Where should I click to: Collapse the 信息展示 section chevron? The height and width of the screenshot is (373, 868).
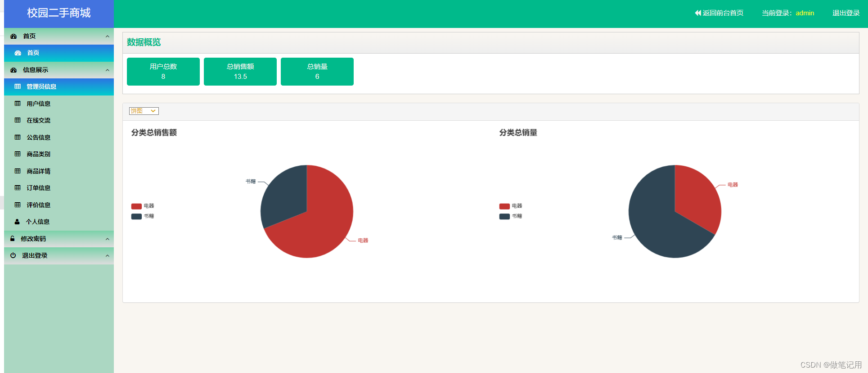[107, 70]
